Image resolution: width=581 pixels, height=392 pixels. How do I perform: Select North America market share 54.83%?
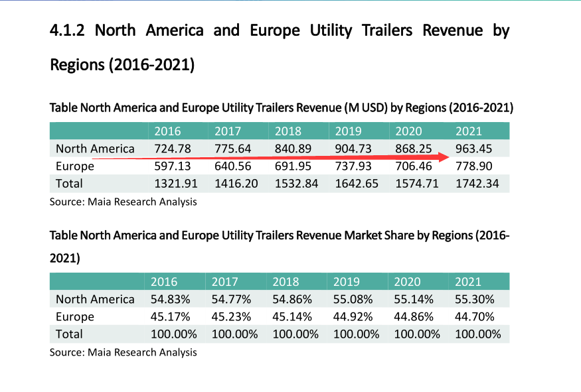tap(172, 299)
